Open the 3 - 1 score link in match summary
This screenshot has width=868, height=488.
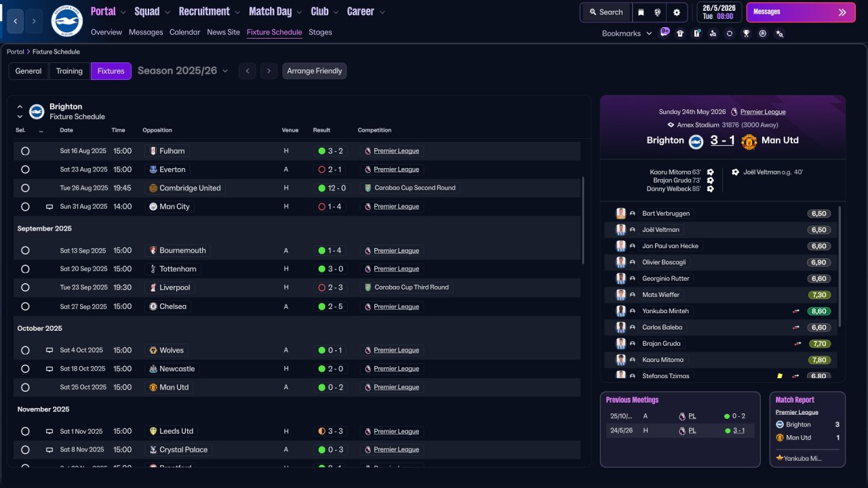pos(722,140)
